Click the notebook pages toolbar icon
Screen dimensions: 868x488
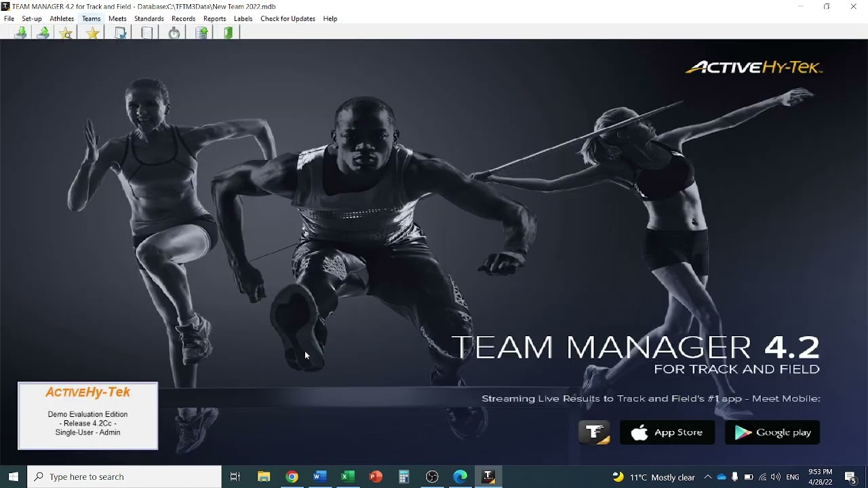tap(147, 33)
